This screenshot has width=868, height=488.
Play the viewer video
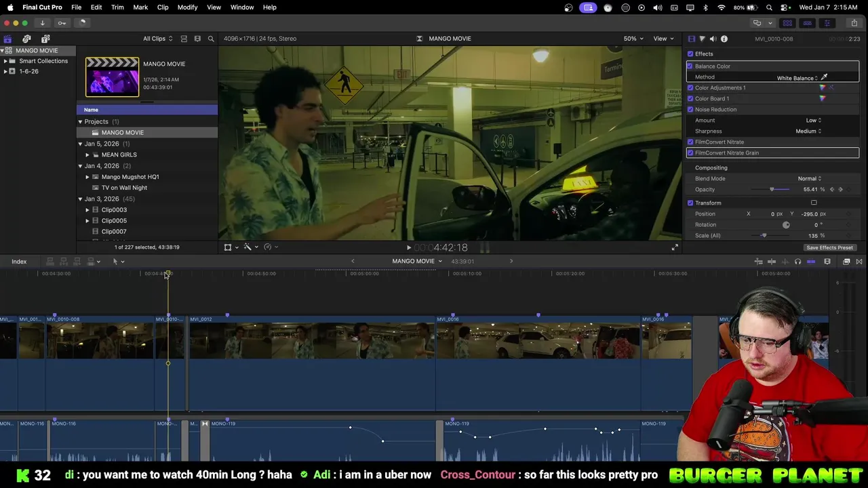coord(408,247)
